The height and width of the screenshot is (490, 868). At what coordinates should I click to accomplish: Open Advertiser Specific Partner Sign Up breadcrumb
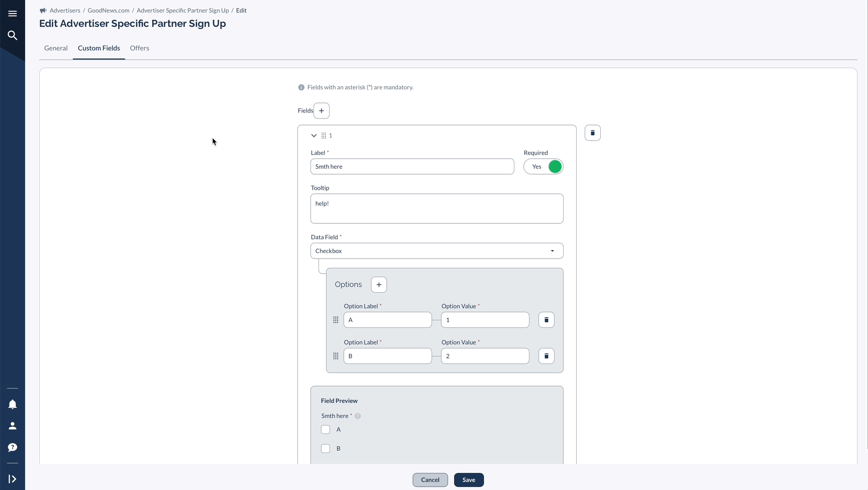click(183, 11)
